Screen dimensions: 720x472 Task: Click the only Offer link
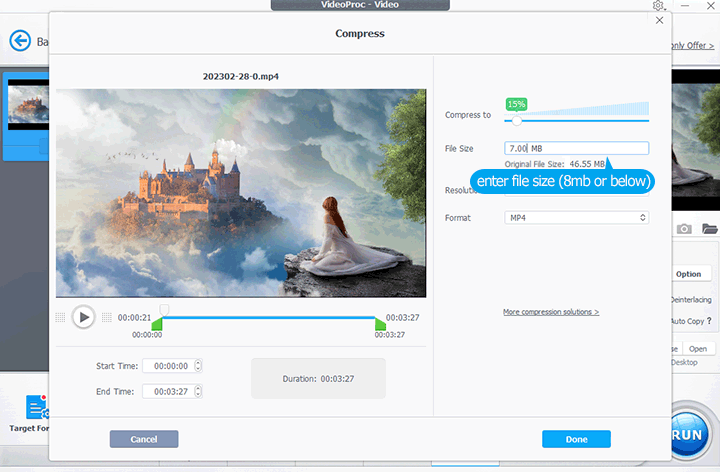(x=692, y=45)
